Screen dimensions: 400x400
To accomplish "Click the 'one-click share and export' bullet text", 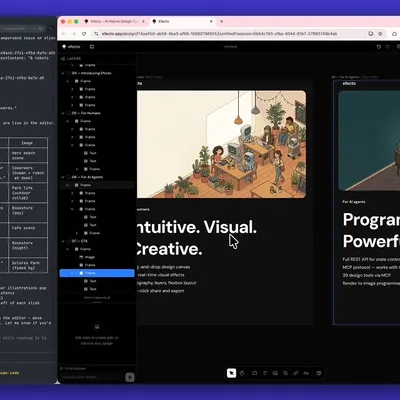I will [x=161, y=291].
